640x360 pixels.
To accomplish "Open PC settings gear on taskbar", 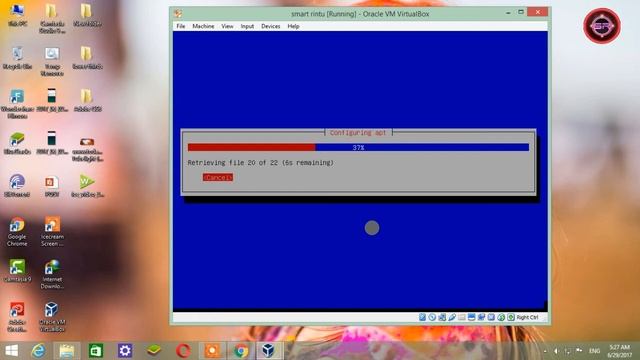I will tap(125, 351).
